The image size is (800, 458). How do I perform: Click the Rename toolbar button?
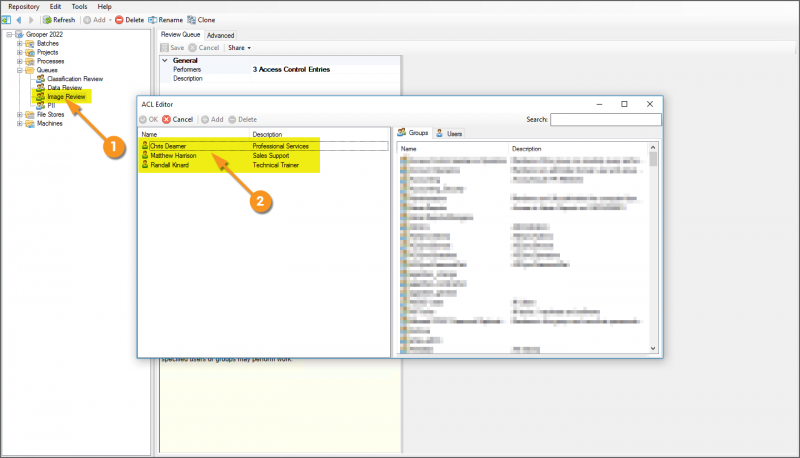point(165,20)
